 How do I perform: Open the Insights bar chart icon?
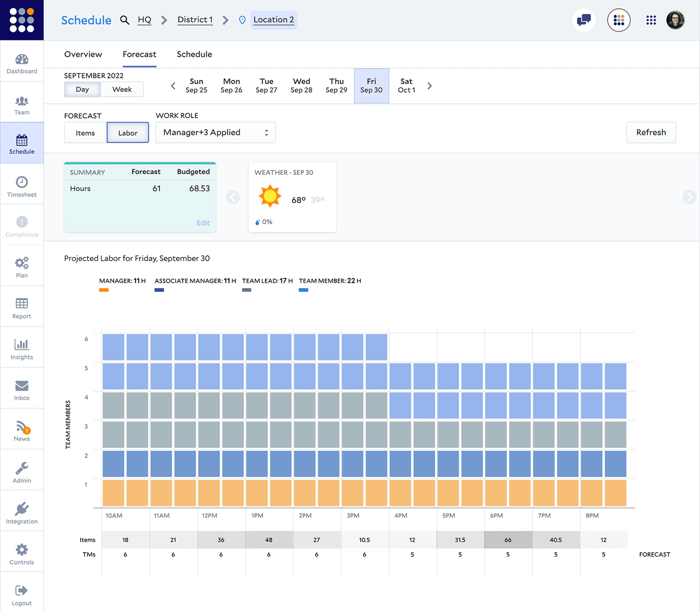click(22, 344)
